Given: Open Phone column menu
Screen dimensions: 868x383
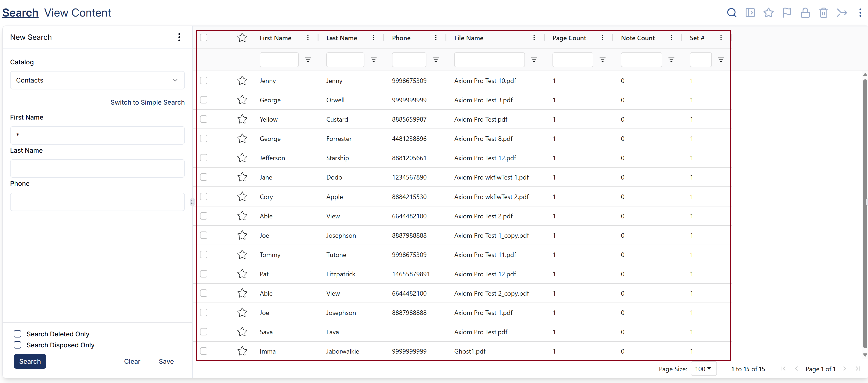Looking at the screenshot, I should click(436, 37).
